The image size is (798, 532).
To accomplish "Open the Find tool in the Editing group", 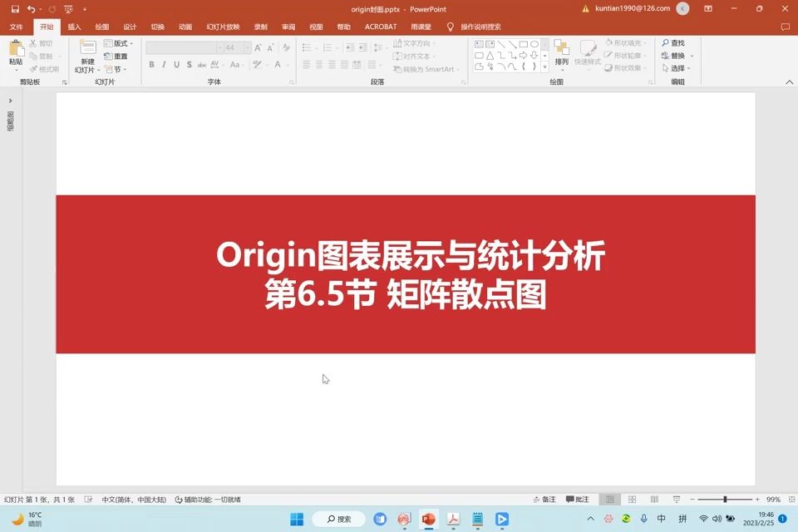I will [674, 42].
